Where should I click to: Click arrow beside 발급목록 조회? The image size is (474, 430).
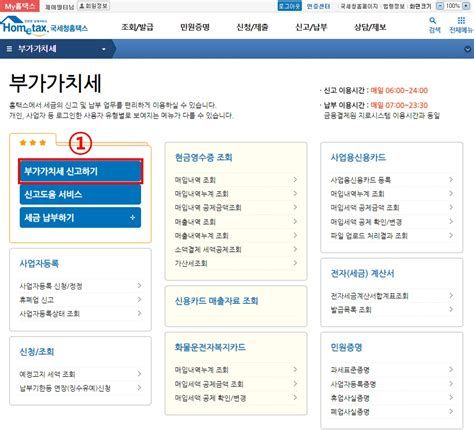coord(451,309)
